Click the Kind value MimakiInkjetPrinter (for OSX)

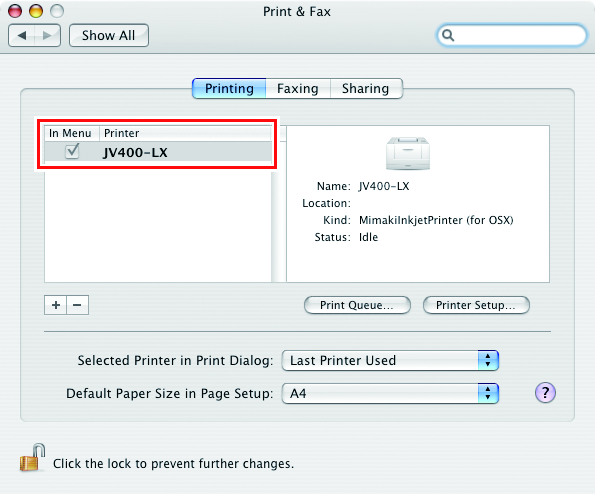436,220
